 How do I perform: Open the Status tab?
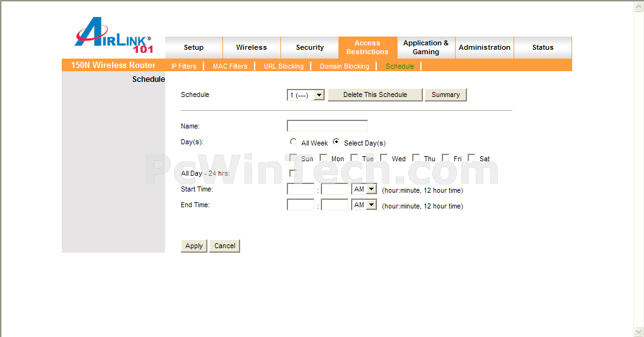pos(543,48)
